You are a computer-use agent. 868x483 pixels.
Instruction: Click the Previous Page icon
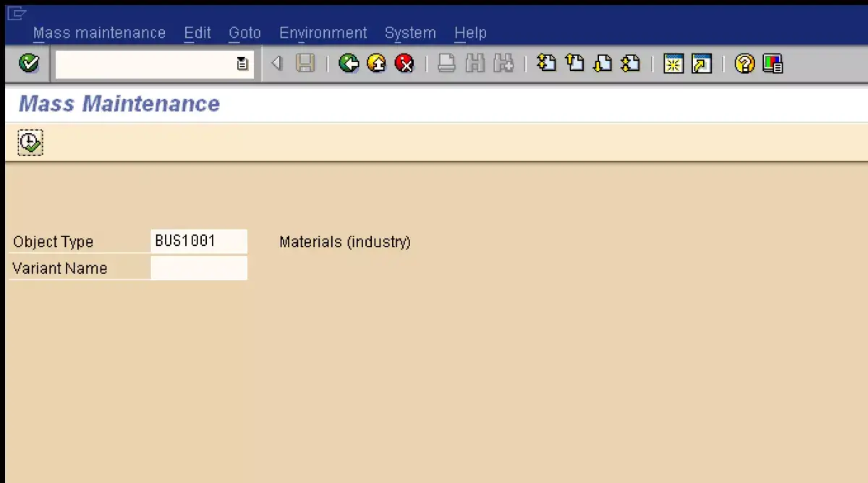575,64
